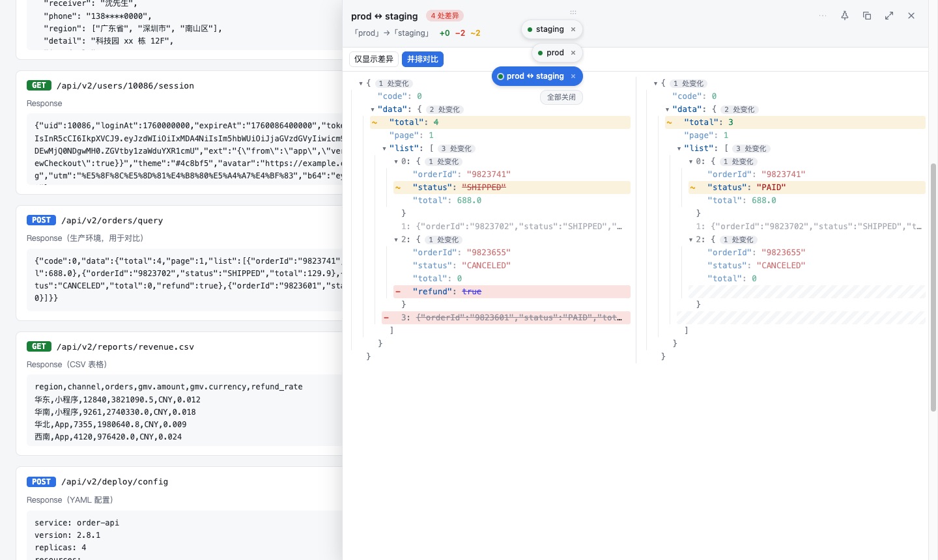This screenshot has width=938, height=560.
Task: Click the page vertical scrollbar thumb
Action: coord(933,287)
